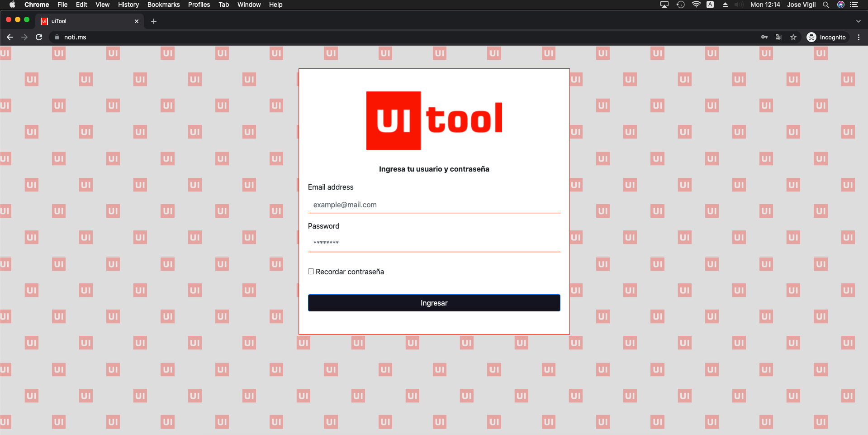The height and width of the screenshot is (435, 868).
Task: Focus the Email address input field
Action: point(434,205)
